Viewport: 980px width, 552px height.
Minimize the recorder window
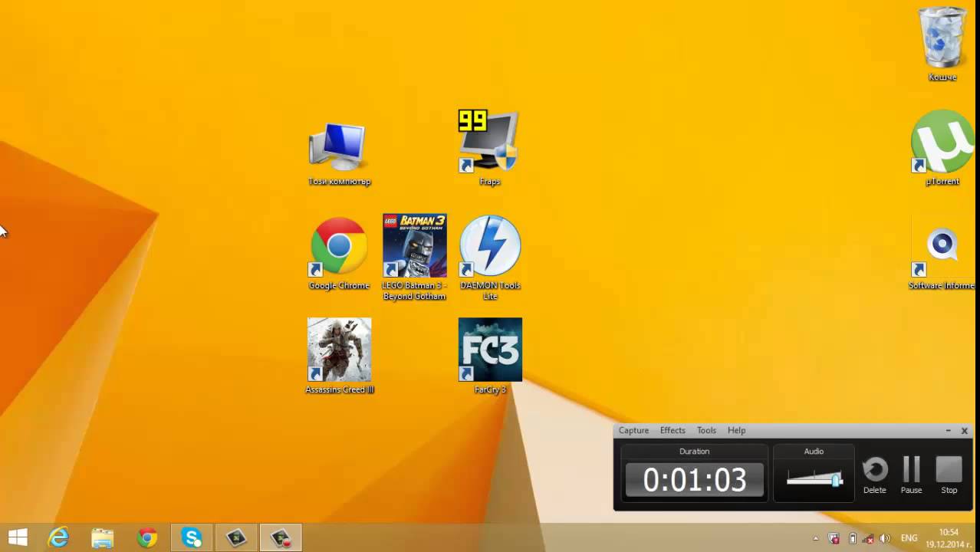click(x=949, y=431)
